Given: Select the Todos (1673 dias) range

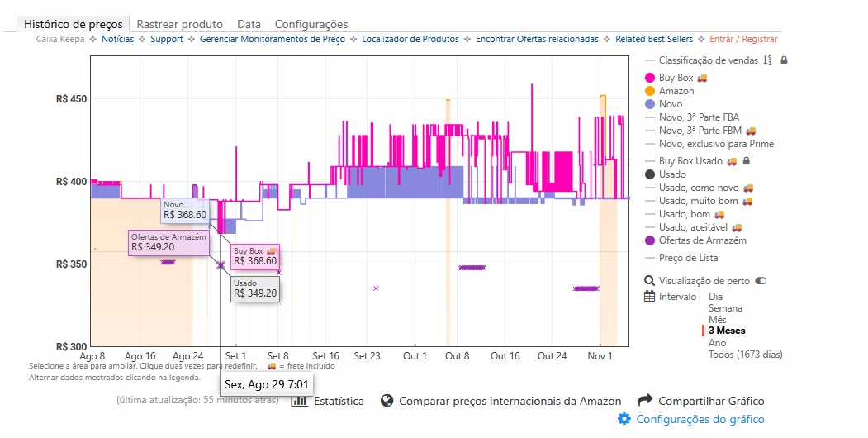Looking at the screenshot, I should tap(745, 355).
